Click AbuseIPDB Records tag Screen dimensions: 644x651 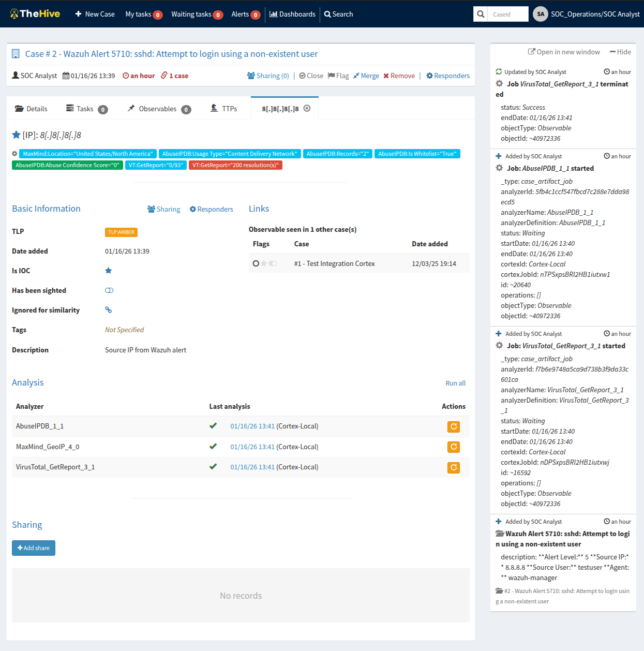338,154
